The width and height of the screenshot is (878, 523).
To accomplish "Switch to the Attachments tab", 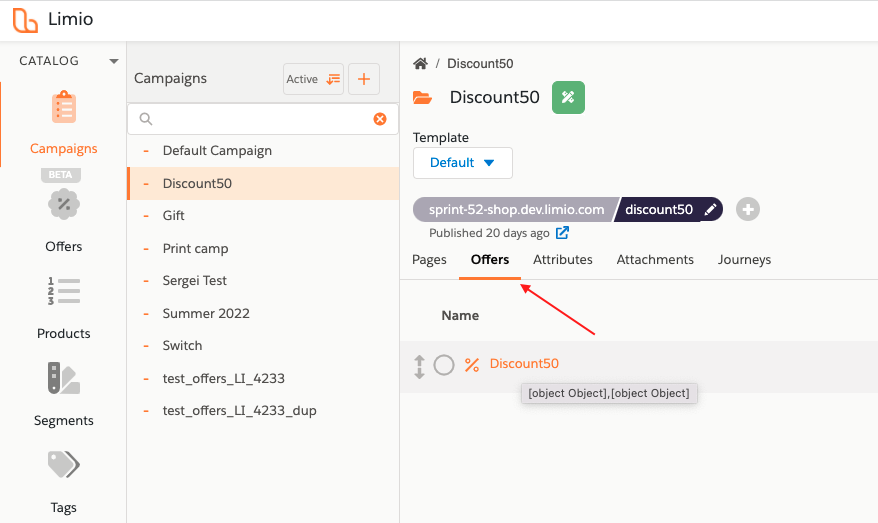I will 655,260.
